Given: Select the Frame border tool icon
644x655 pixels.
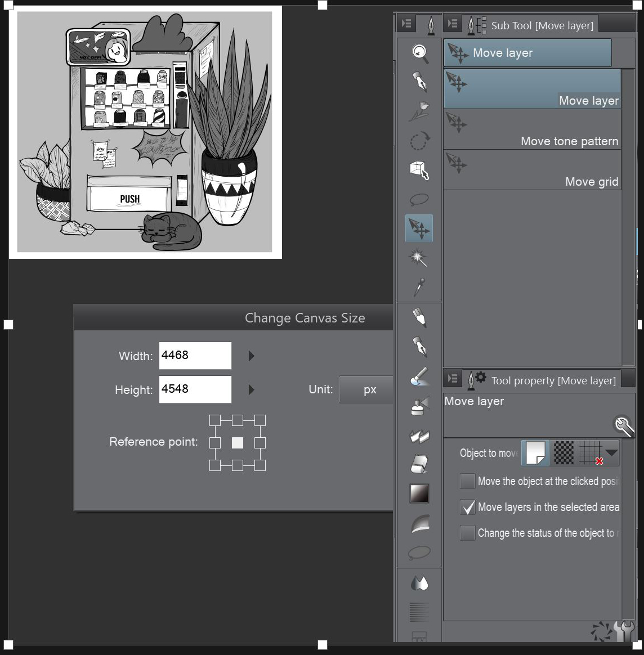Looking at the screenshot, I should coord(419,636).
